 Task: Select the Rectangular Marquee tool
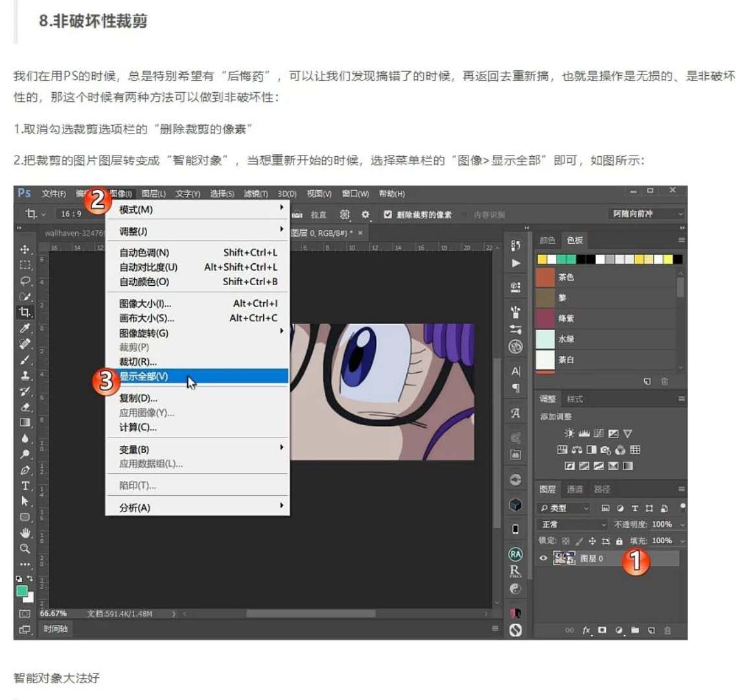25,265
